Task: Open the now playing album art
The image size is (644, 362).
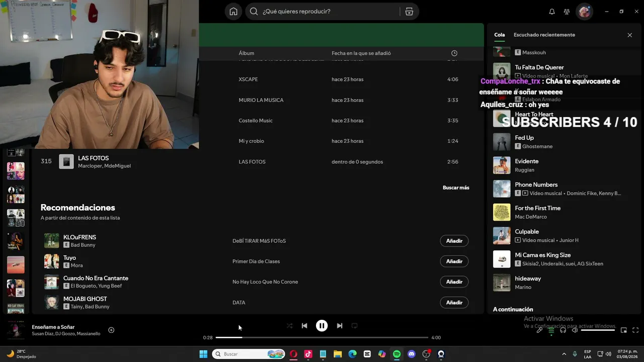Action: [16, 330]
